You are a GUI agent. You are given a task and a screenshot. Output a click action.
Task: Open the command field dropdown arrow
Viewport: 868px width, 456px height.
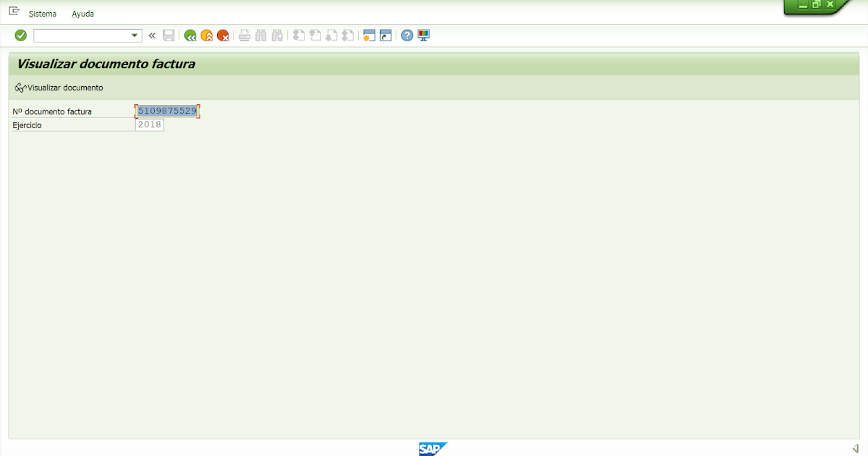[x=133, y=35]
